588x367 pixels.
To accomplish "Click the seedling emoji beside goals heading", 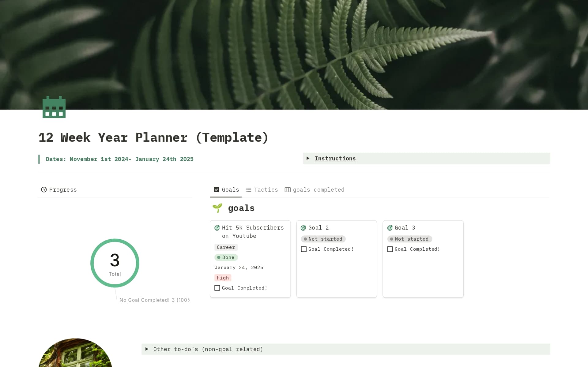I will tap(218, 208).
